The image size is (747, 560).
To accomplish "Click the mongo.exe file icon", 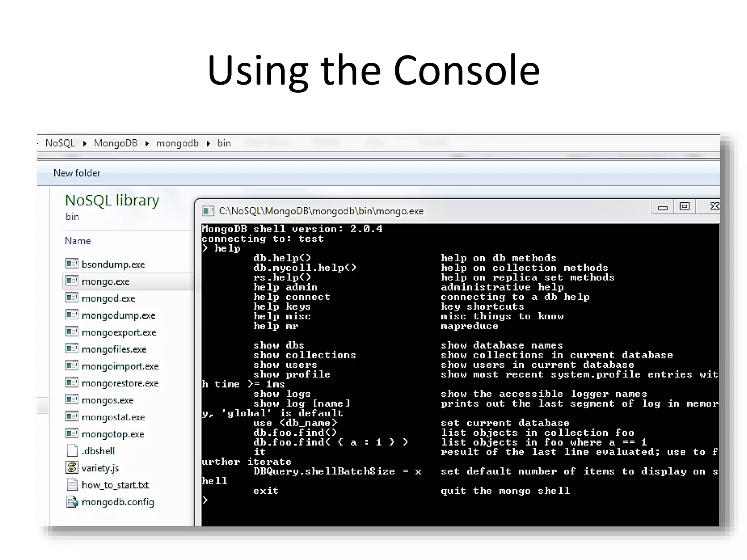I will click(72, 280).
